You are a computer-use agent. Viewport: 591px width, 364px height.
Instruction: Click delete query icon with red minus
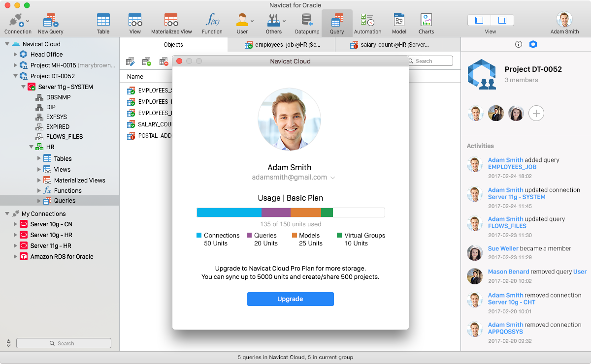(x=164, y=61)
